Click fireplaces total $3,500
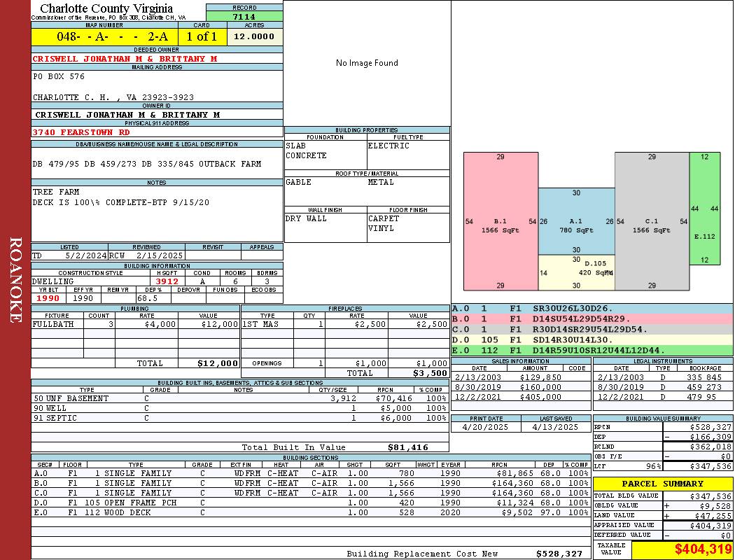The height and width of the screenshot is (560, 735). (430, 373)
